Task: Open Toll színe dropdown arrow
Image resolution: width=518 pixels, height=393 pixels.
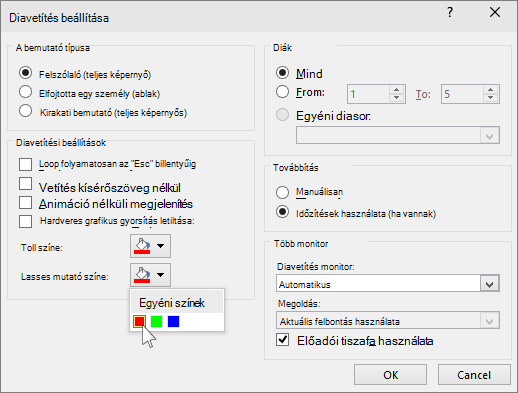Action: 161,246
